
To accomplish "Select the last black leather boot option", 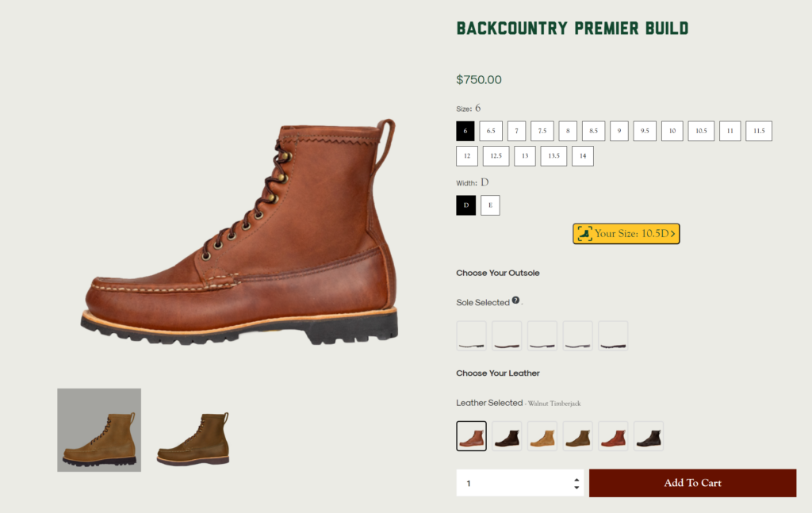I will 649,435.
